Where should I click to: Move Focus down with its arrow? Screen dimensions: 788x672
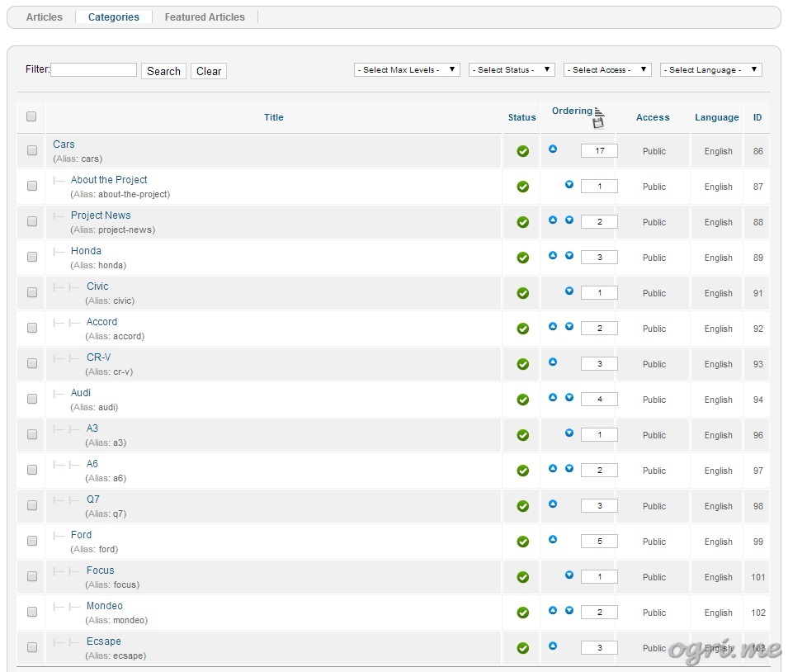[569, 575]
